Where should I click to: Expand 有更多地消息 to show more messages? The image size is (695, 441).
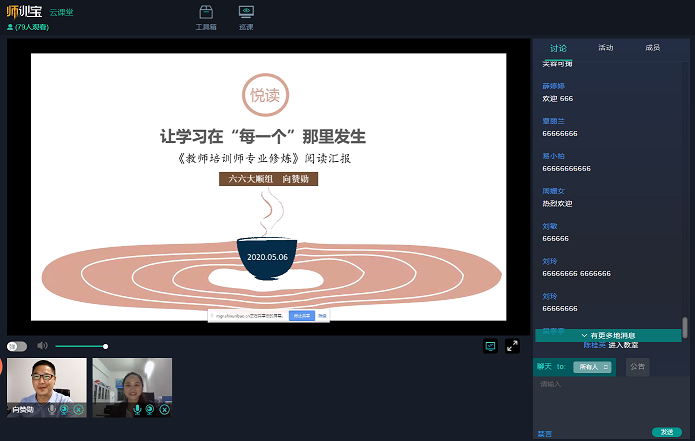(608, 335)
